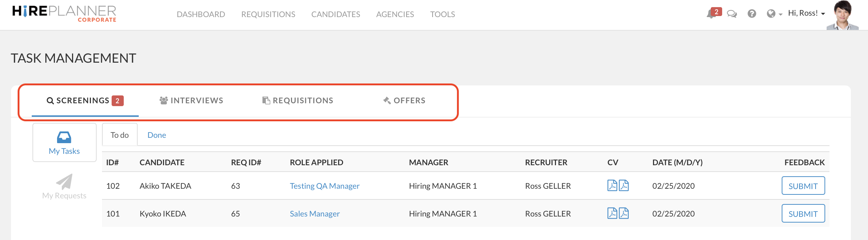This screenshot has width=868, height=240.
Task: Switch to the Offers tab
Action: tap(404, 101)
